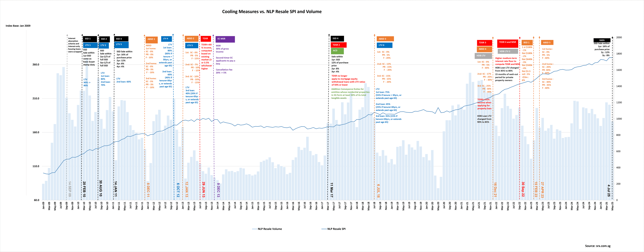Click the green ACD label box
The width and height of the screenshot is (644, 252).
(337, 51)
